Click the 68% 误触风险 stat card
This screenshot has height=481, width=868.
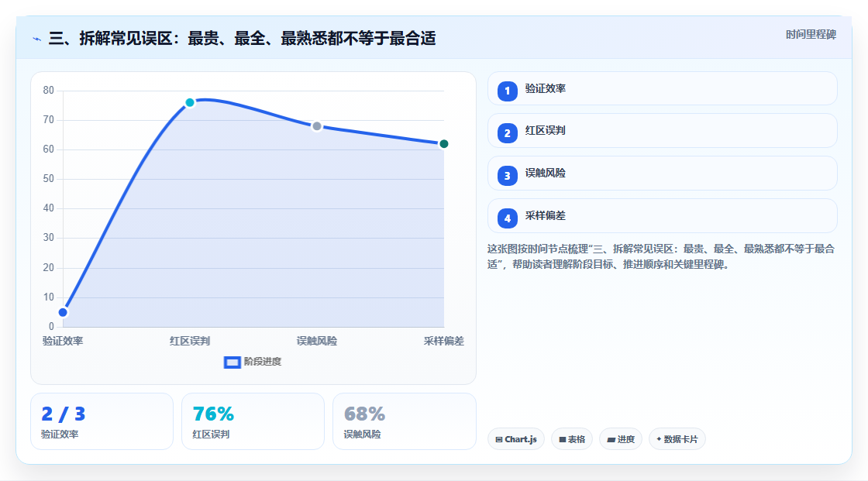click(x=404, y=421)
